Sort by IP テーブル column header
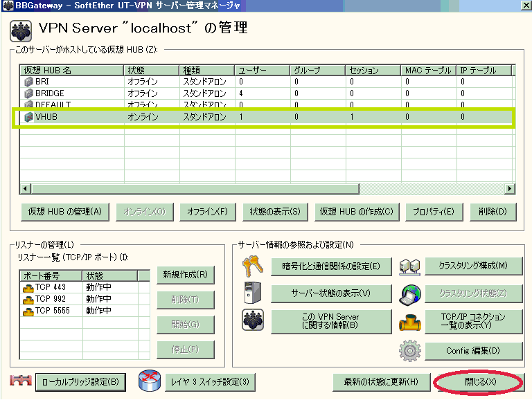The height and width of the screenshot is (409, 532). click(484, 71)
